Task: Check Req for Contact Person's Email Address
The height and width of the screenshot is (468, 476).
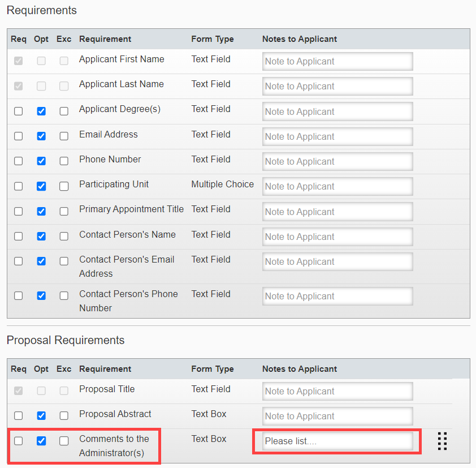Action: click(19, 261)
